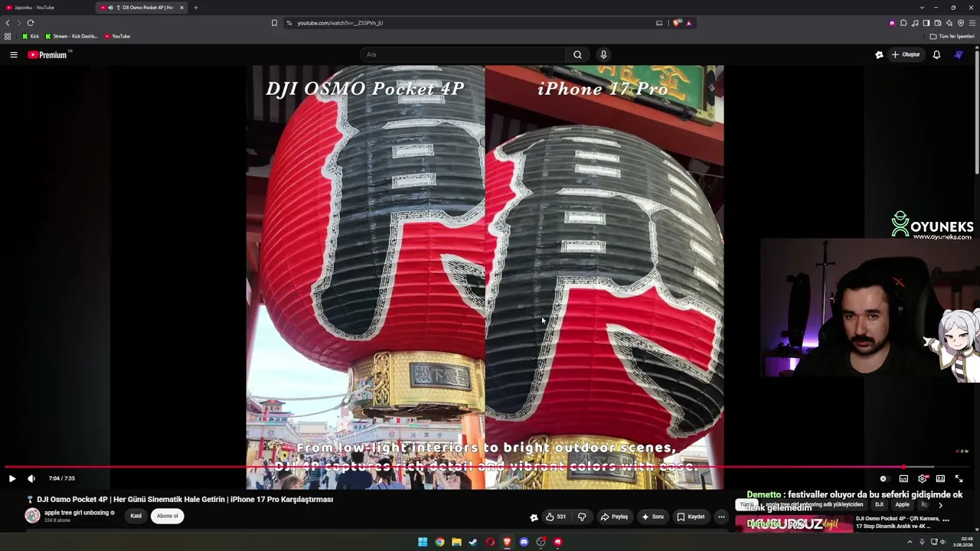This screenshot has width=980, height=551.
Task: Mute the video player volume
Action: click(31, 478)
